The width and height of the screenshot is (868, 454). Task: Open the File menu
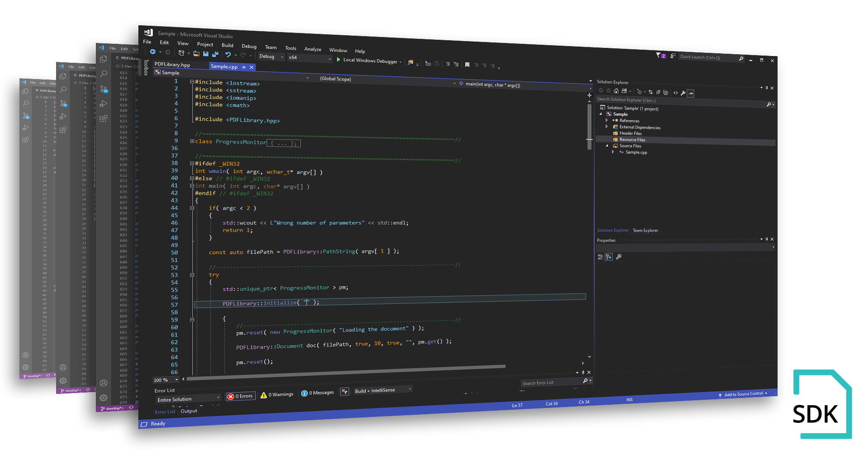point(147,42)
